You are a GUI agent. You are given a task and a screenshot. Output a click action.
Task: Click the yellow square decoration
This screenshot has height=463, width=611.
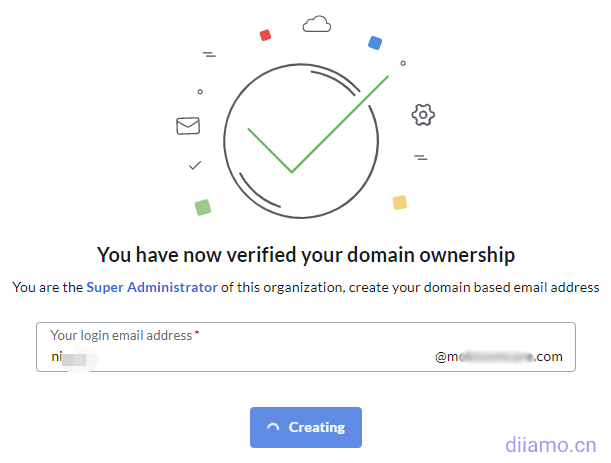coord(400,202)
